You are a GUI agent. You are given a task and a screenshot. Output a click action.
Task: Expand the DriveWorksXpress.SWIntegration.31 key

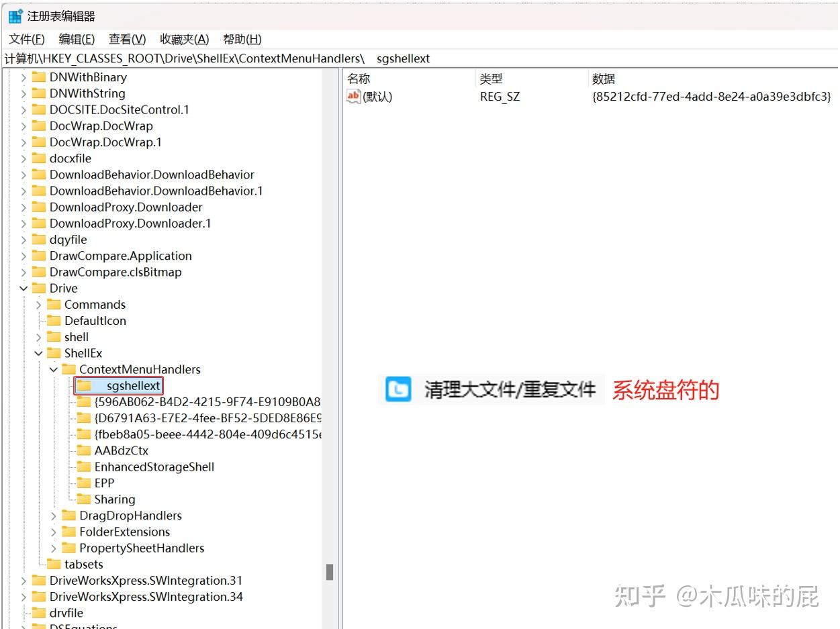click(24, 581)
